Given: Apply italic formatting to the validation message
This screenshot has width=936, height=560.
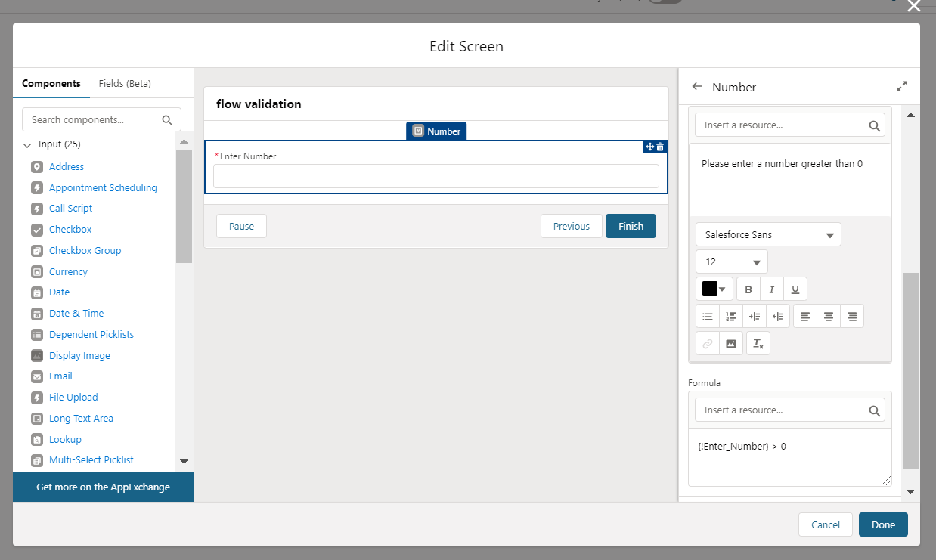Looking at the screenshot, I should point(771,289).
